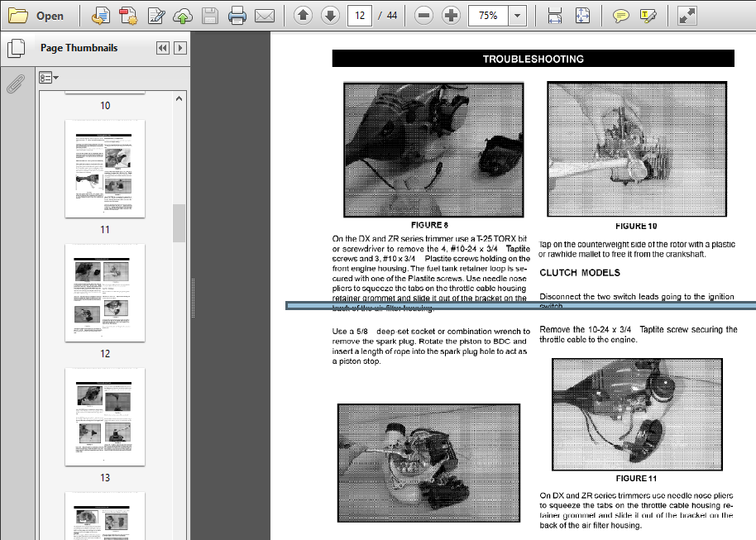
Task: Click the email envelope icon
Action: coord(265,16)
